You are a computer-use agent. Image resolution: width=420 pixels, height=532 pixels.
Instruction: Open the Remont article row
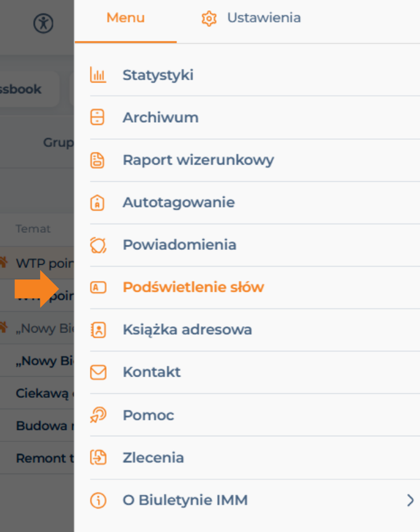click(x=37, y=458)
